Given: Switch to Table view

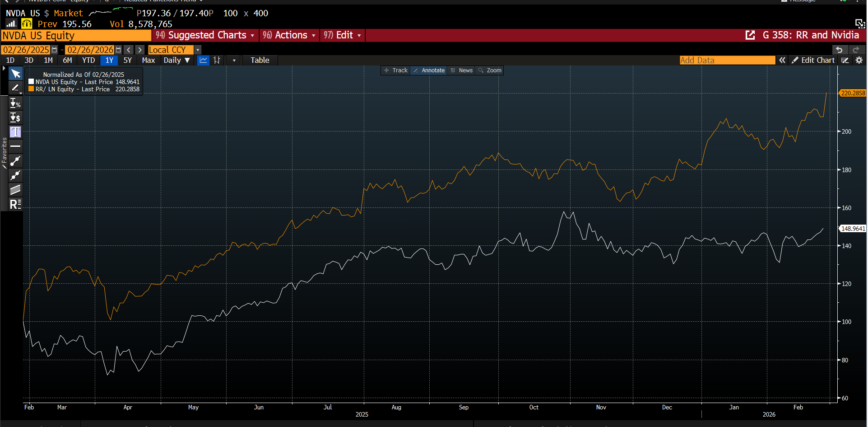Looking at the screenshot, I should (x=260, y=60).
